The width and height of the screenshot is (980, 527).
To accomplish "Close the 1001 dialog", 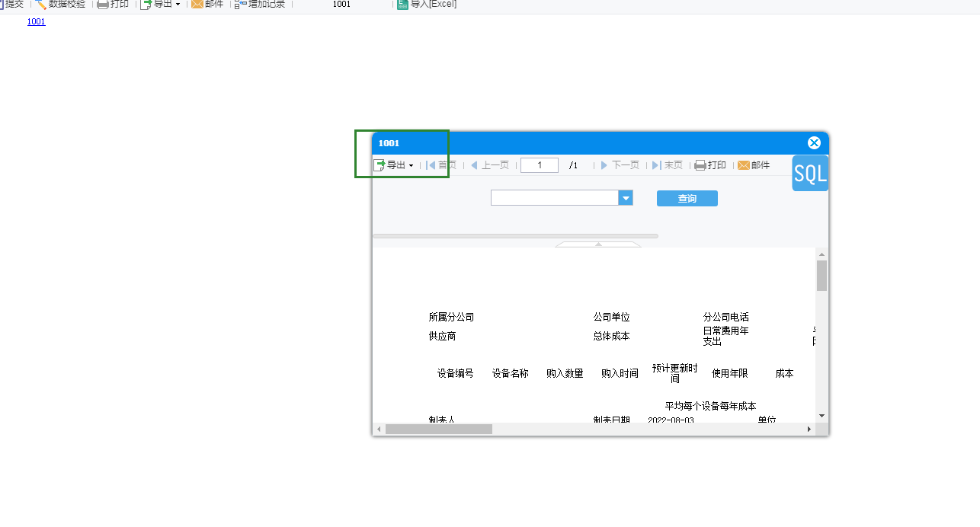I will coord(814,142).
